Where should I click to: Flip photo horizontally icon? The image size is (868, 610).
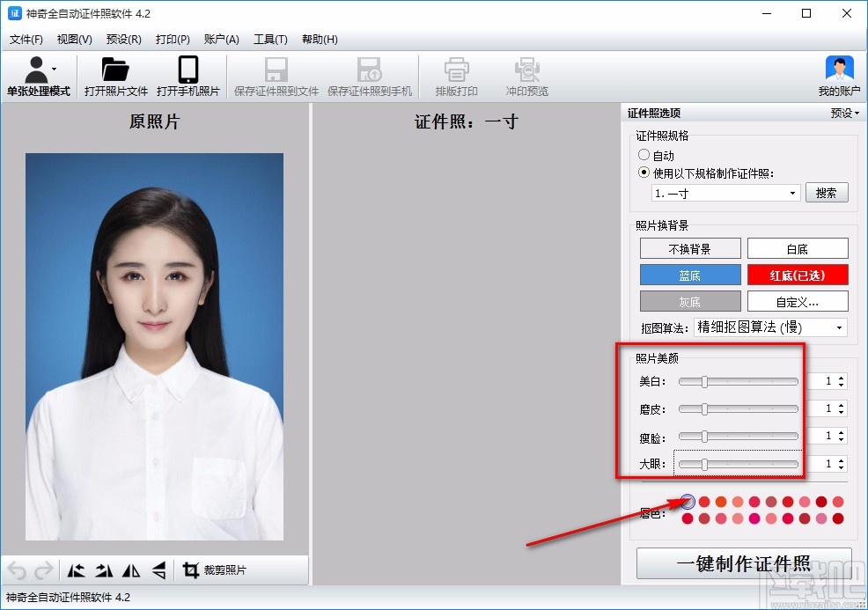(131, 570)
